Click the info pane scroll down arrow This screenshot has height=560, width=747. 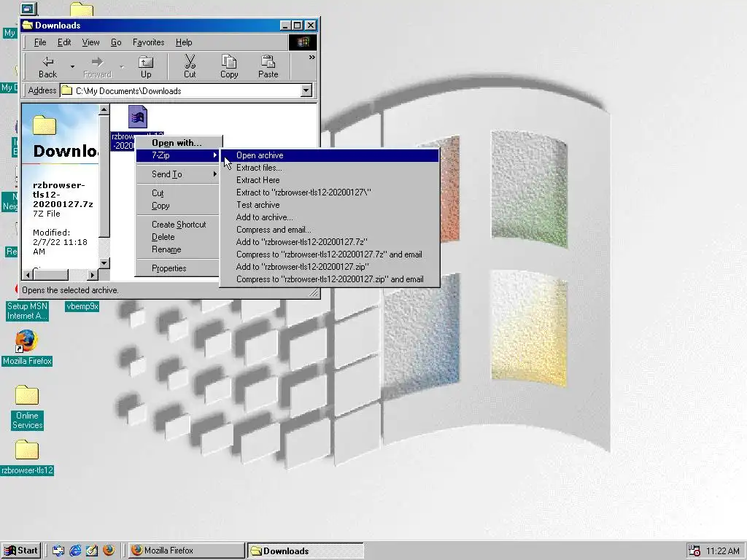point(104,262)
